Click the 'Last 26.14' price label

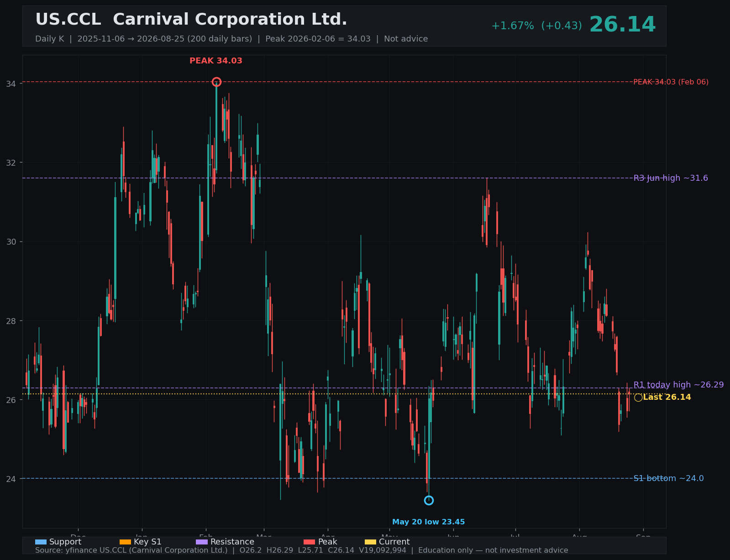click(667, 398)
